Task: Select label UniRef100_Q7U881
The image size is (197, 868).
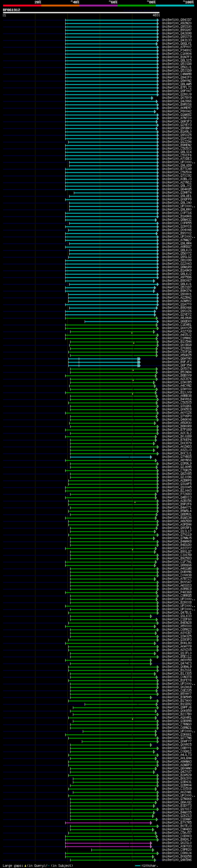Action: click(x=177, y=349)
